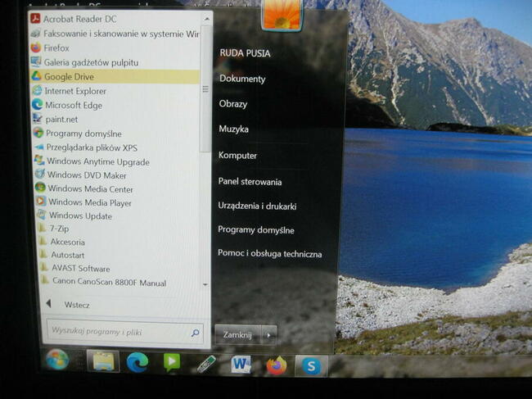Expand the 7-Zip folder
532x399 pixels.
(54, 229)
